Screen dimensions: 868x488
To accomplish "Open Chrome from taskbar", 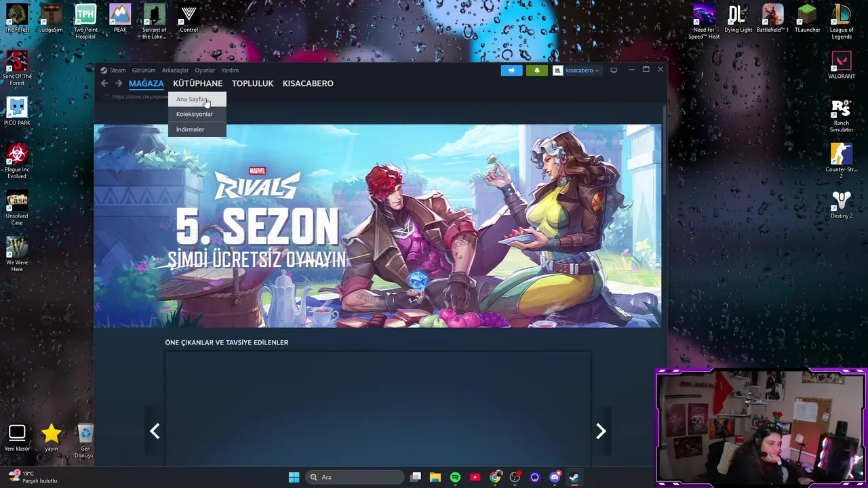I will pyautogui.click(x=495, y=477).
